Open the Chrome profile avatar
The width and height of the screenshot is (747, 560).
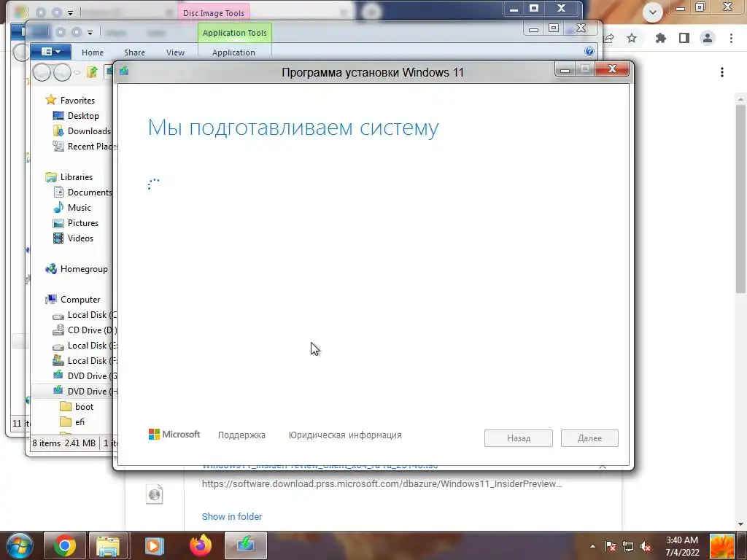click(708, 38)
